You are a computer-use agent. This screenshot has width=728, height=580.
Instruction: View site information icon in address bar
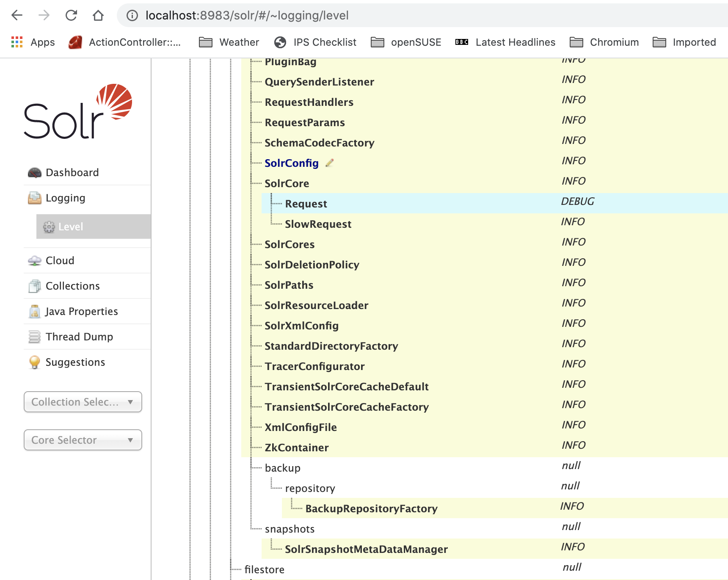coord(132,16)
